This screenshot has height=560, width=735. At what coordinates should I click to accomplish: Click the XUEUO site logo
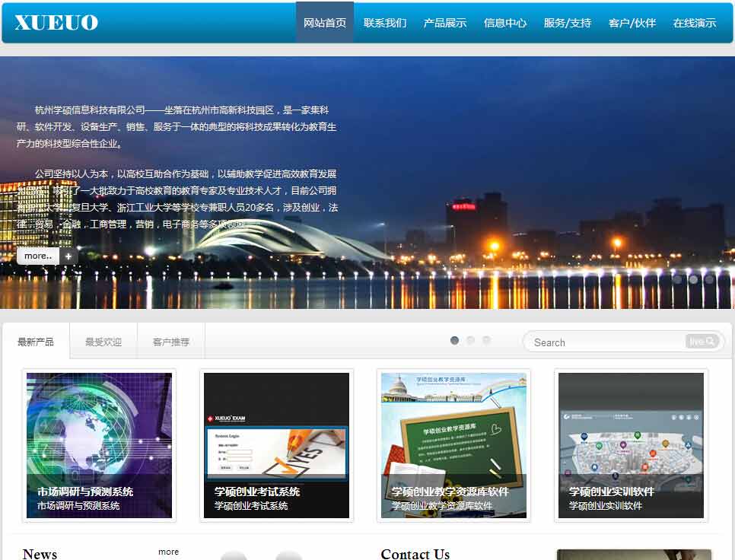tap(56, 23)
